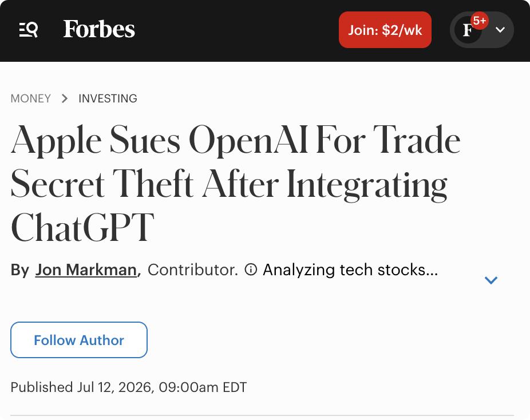Expand the account dropdown chevron
530x420 pixels.
click(500, 30)
